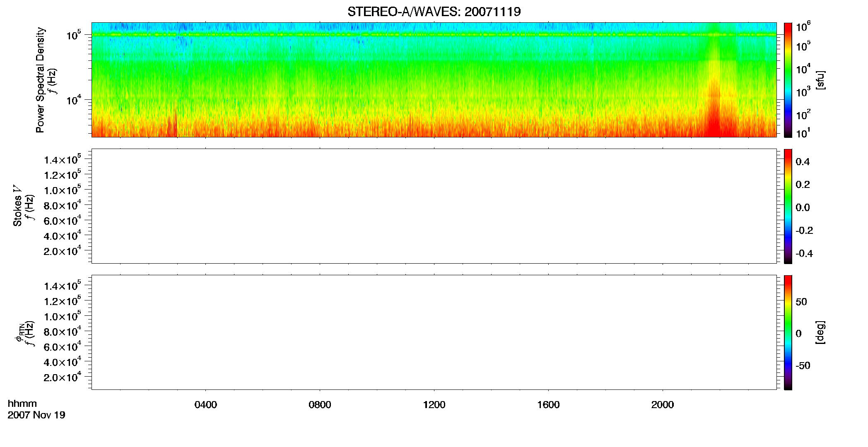The height and width of the screenshot is (447, 868).
Task: Click the Stokes V axis label
Action: pos(17,206)
